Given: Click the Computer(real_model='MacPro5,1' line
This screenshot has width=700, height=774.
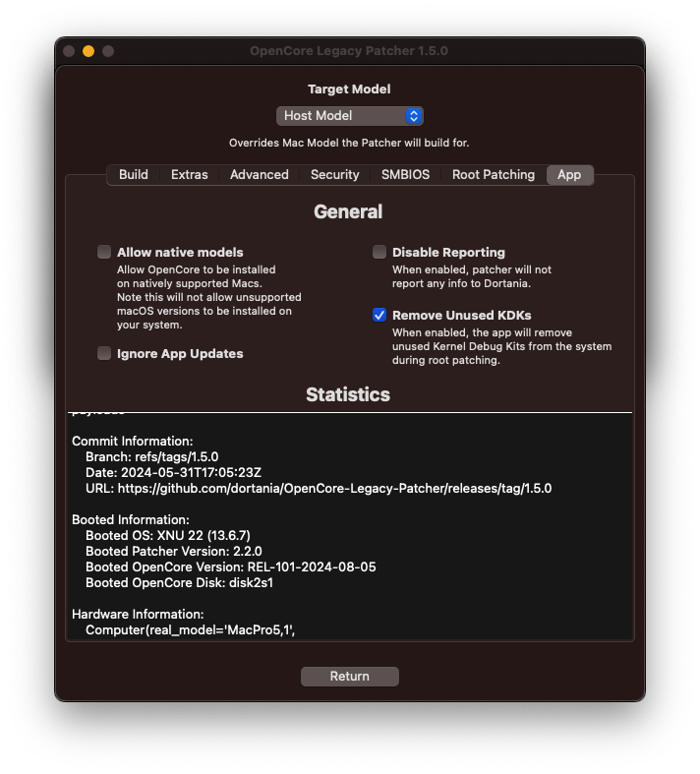Looking at the screenshot, I should point(191,629).
